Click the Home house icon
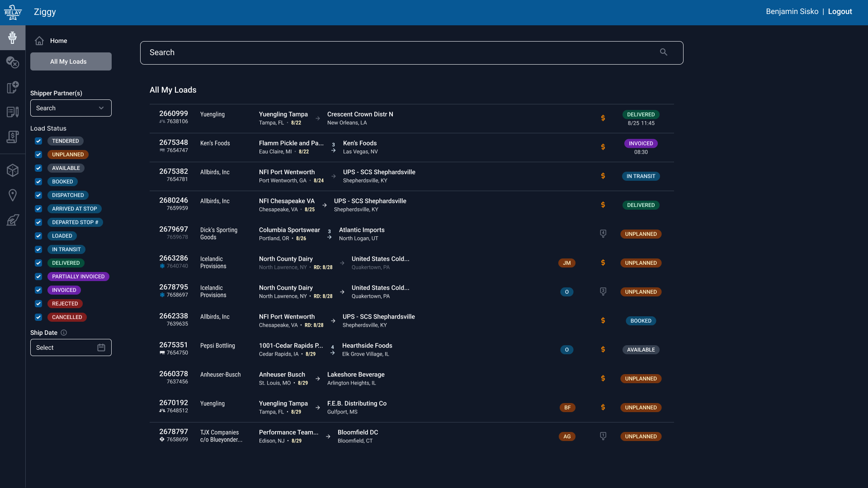 point(39,41)
